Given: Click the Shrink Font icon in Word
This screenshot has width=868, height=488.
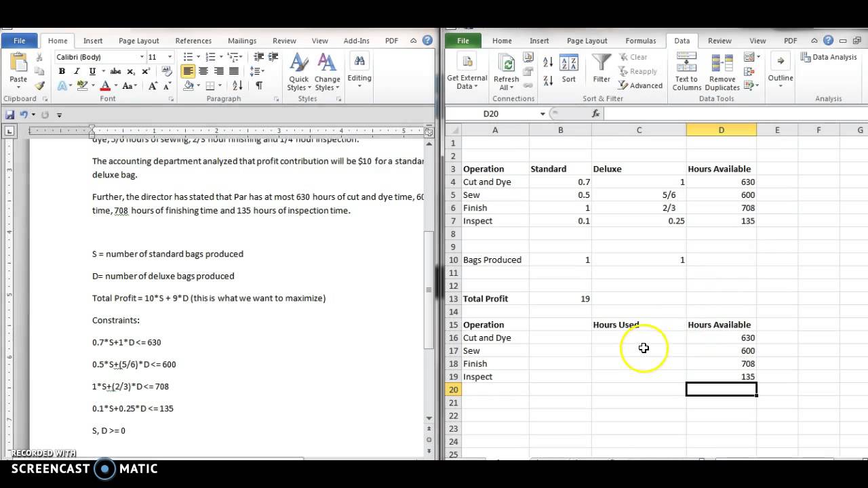Looking at the screenshot, I should [167, 86].
